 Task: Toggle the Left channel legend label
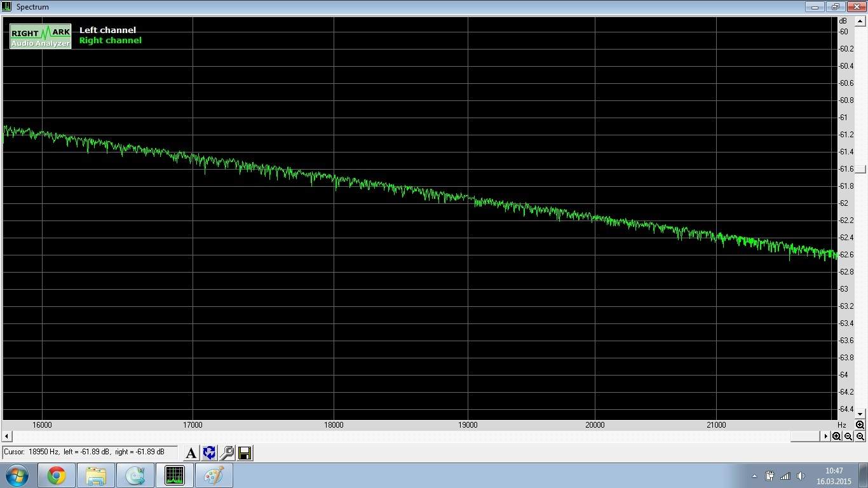click(107, 30)
